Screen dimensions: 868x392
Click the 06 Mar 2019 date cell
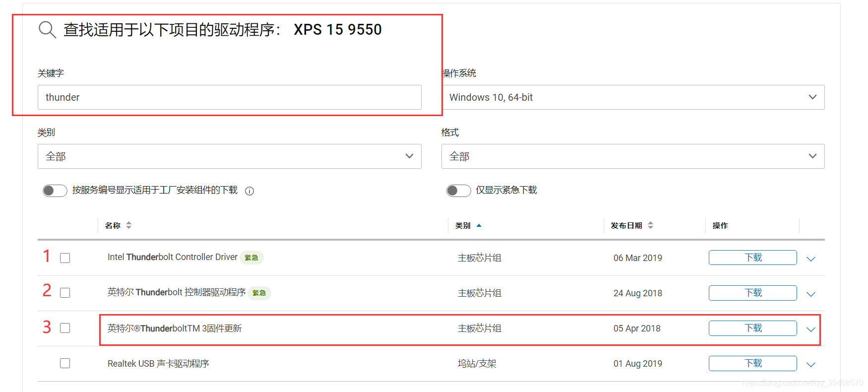[x=638, y=258]
